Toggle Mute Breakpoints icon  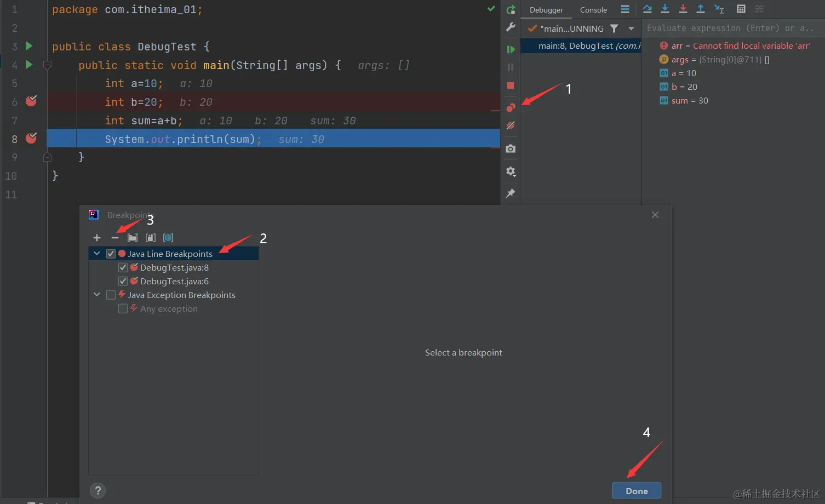pos(511,125)
